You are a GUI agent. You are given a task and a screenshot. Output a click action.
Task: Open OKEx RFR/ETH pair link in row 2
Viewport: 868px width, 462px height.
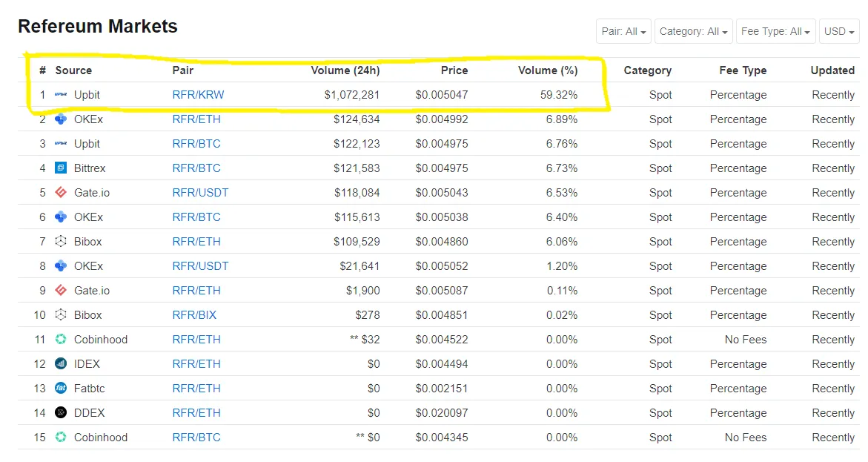pos(196,119)
